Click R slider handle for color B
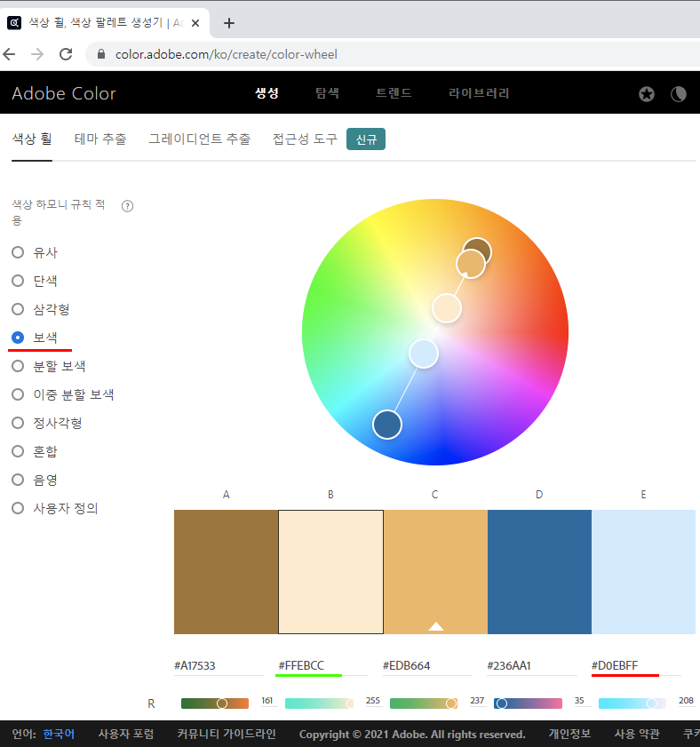The width and height of the screenshot is (700, 747). pyautogui.click(x=351, y=703)
